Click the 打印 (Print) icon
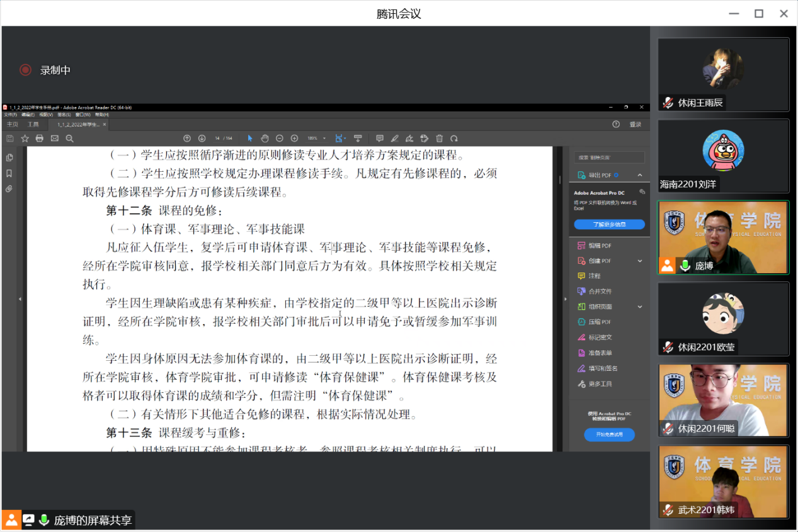The width and height of the screenshot is (798, 532). pyautogui.click(x=39, y=139)
